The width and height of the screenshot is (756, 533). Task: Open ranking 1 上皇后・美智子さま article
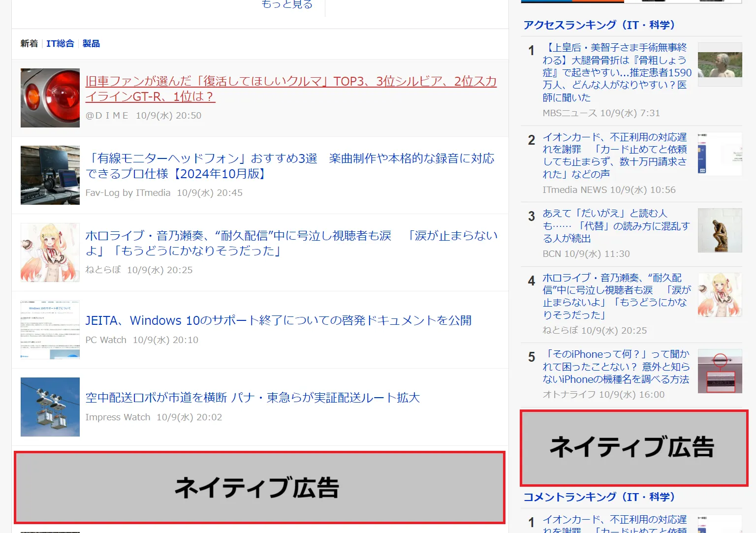tap(617, 72)
